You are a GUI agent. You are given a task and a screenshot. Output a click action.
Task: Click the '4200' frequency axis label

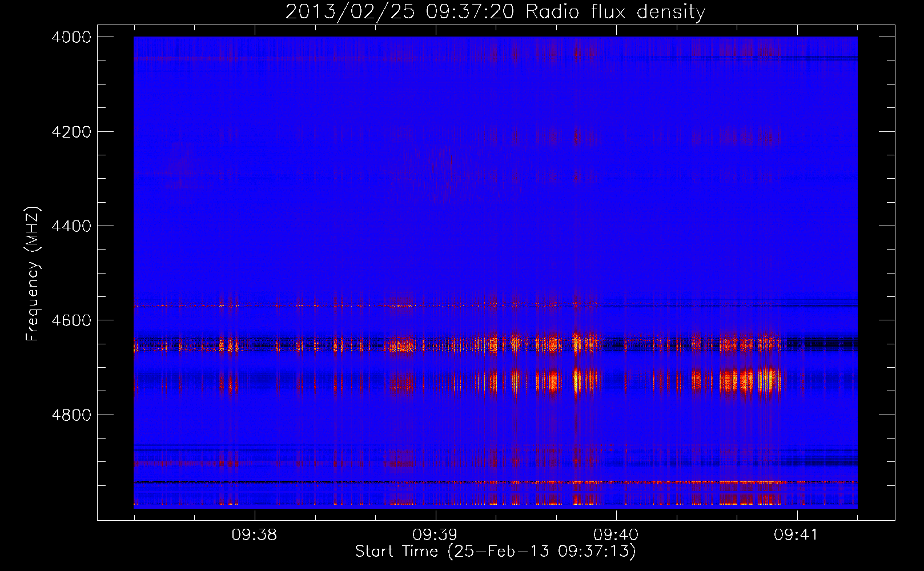pyautogui.click(x=71, y=132)
